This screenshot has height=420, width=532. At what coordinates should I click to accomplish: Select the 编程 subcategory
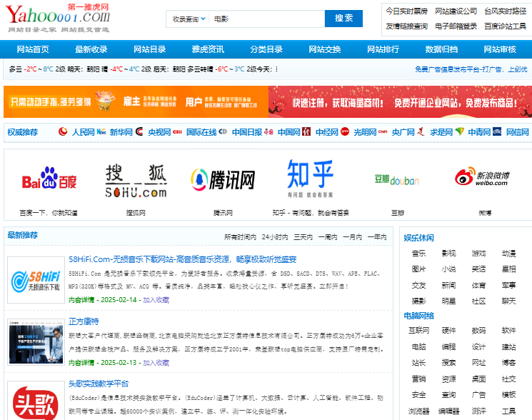[x=448, y=346]
